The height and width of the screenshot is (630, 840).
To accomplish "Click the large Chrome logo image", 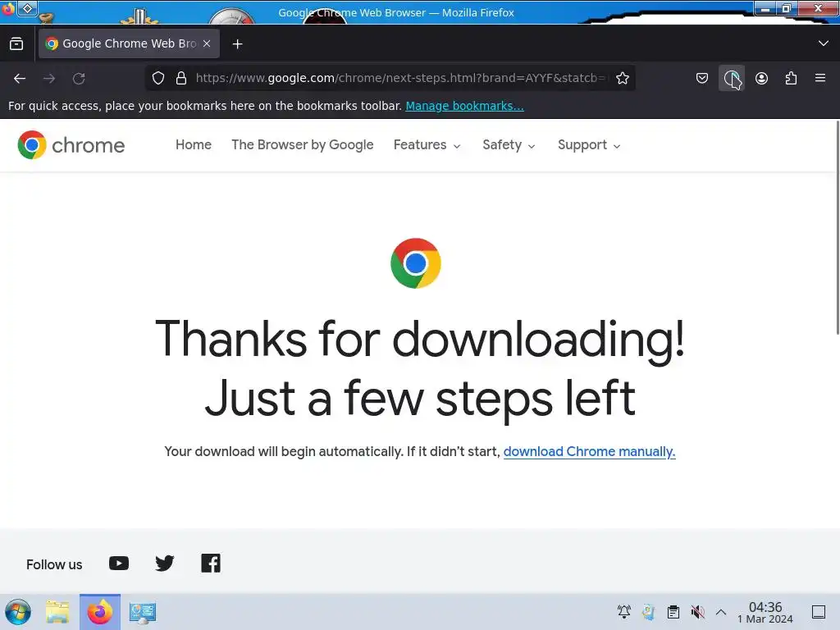I will coord(416,263).
